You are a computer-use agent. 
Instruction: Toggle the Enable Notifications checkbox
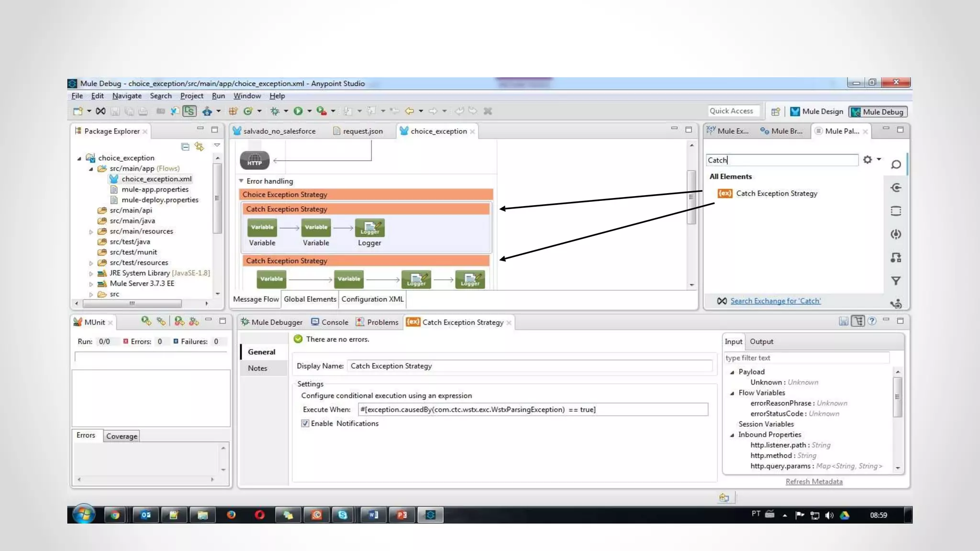tap(305, 423)
